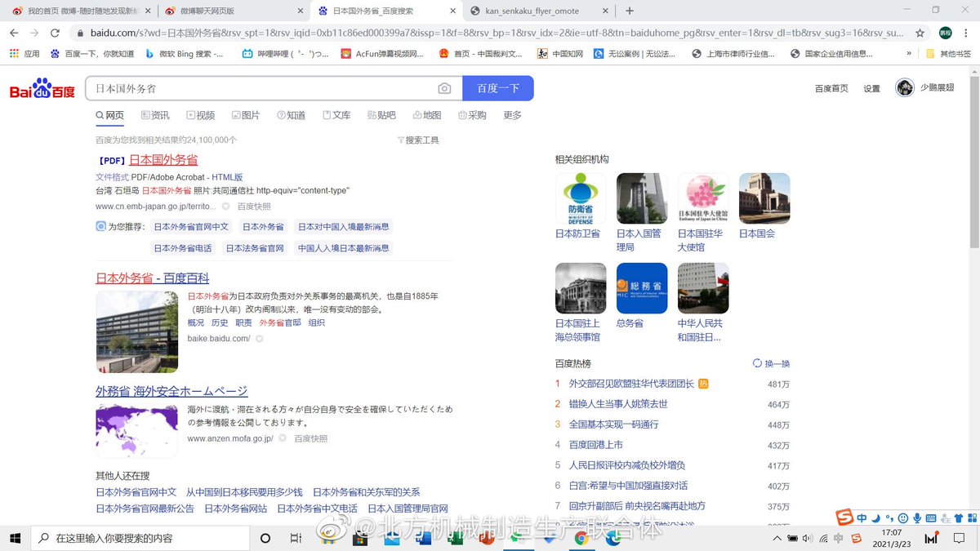980x551 pixels.
Task: Click the 少鹏展翅 user avatar
Action: pyautogui.click(x=905, y=87)
